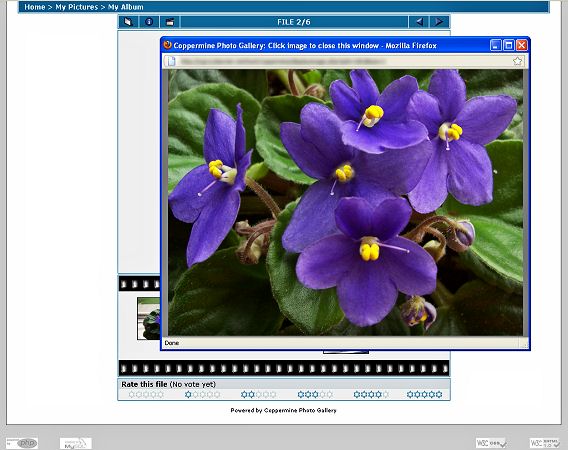Viewport: 568px width, 450px height.
Task: Click the W3C XHTML validation badge
Action: [545, 443]
